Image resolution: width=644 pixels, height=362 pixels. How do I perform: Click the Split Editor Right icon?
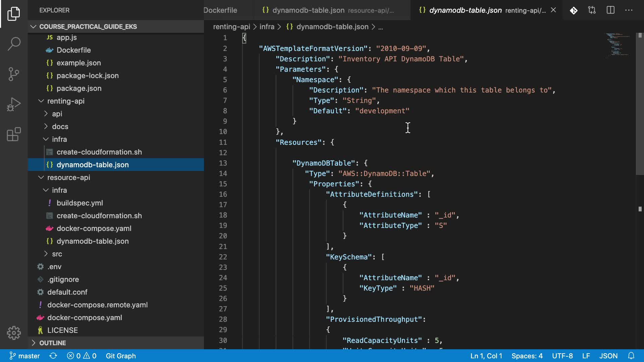pyautogui.click(x=610, y=10)
